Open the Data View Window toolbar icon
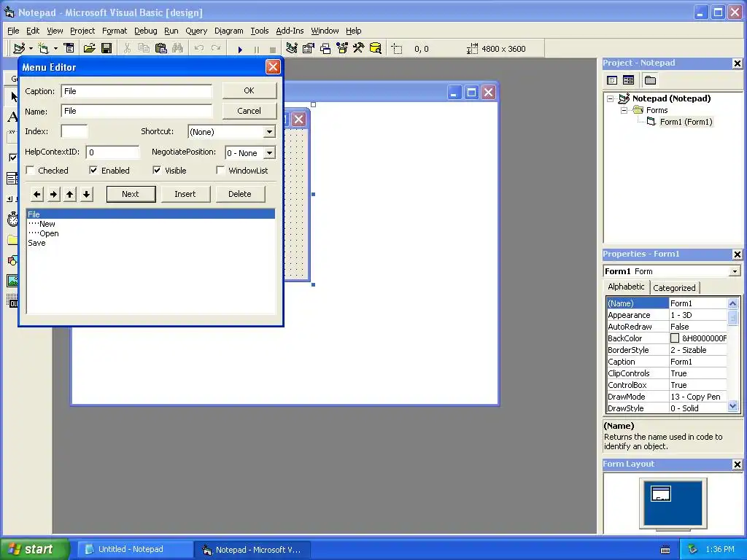Viewport: 747px width, 560px height. pos(376,49)
